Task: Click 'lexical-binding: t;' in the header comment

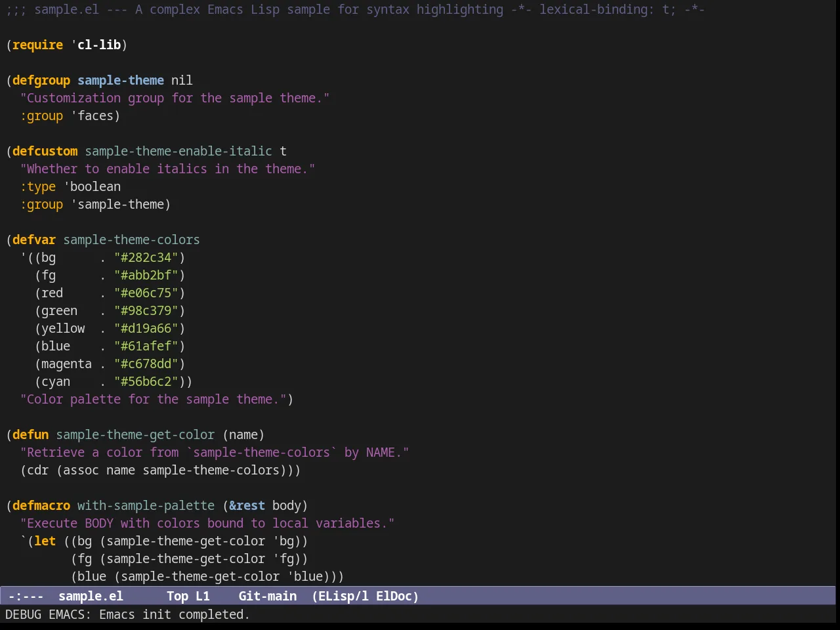Action: [608, 9]
